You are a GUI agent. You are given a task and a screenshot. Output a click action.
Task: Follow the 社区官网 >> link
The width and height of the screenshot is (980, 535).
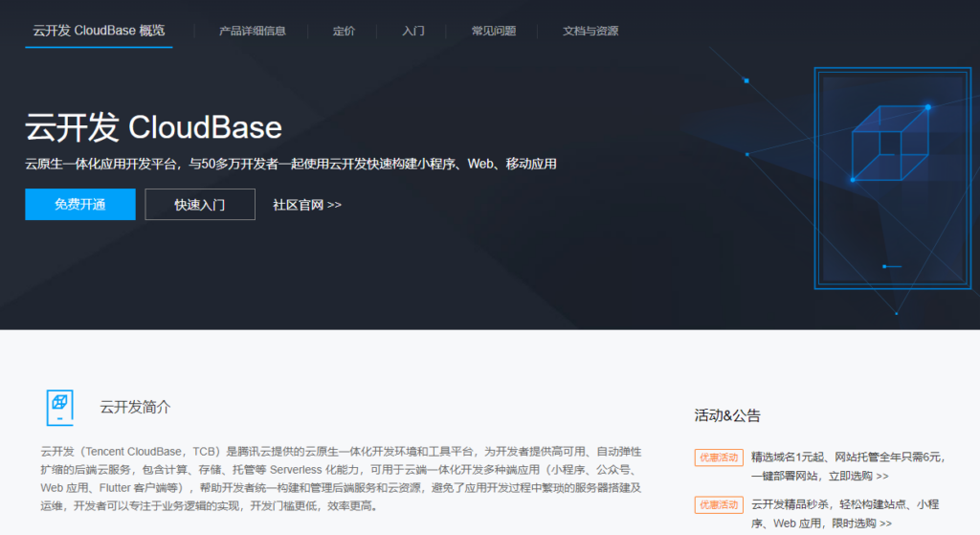pos(307,205)
